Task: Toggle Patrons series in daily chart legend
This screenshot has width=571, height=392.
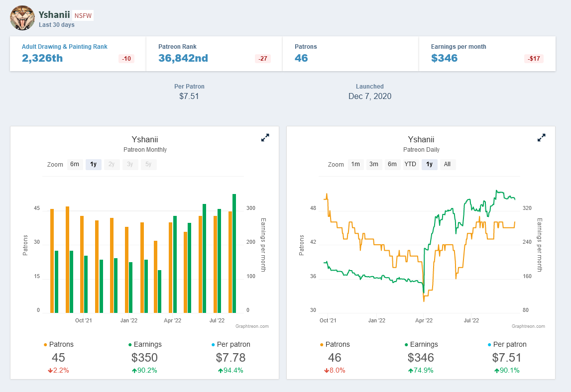Action: tap(335, 344)
